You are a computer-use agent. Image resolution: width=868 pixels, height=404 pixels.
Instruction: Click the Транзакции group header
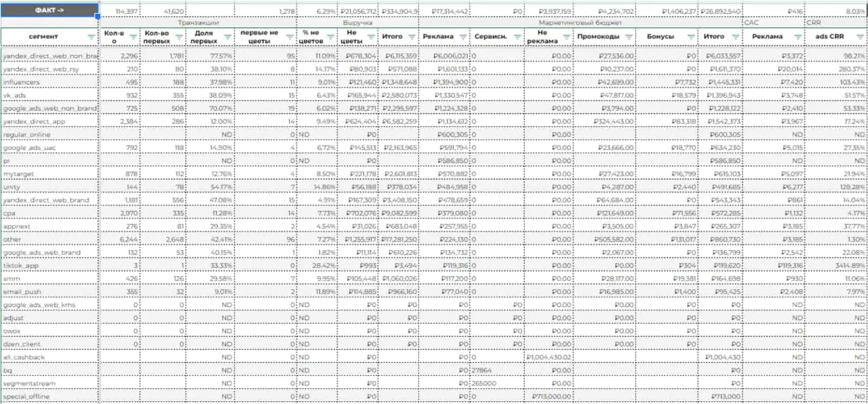199,23
